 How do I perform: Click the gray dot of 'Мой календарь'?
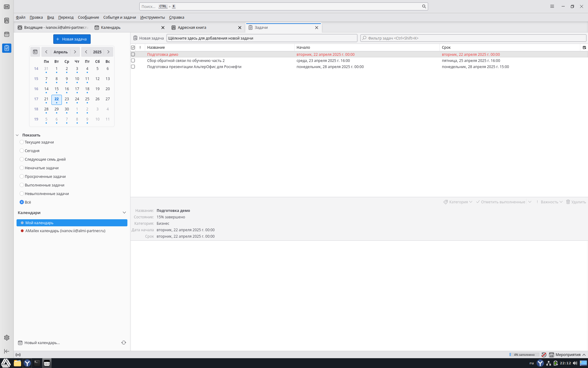(22, 223)
